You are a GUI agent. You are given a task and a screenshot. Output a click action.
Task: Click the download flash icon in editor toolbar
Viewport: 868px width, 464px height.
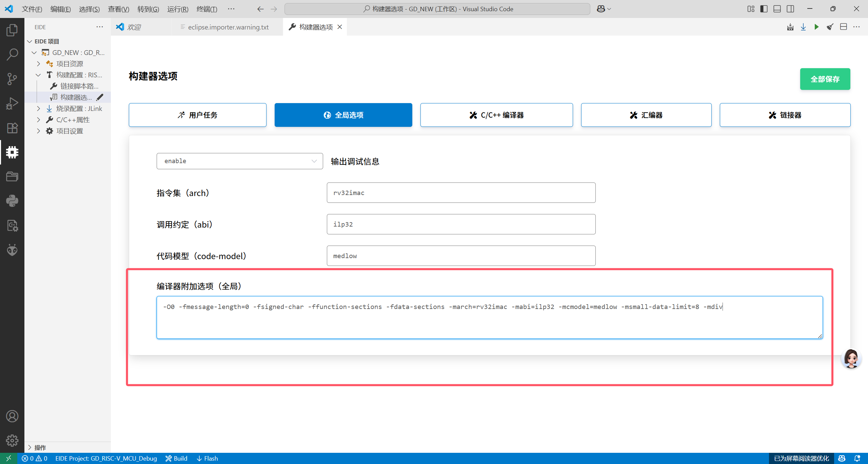pos(803,27)
